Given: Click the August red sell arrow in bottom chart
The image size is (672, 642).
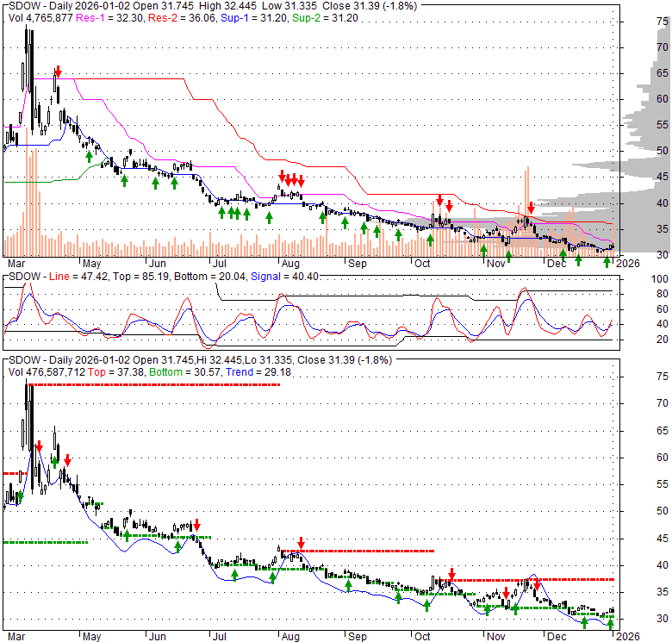Looking at the screenshot, I should tap(302, 543).
